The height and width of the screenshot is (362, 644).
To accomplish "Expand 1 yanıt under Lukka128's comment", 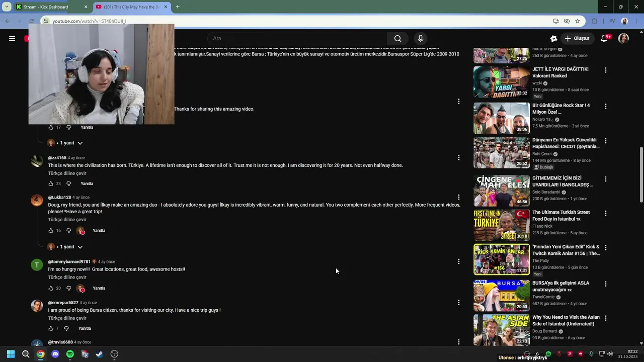I will coord(65,247).
